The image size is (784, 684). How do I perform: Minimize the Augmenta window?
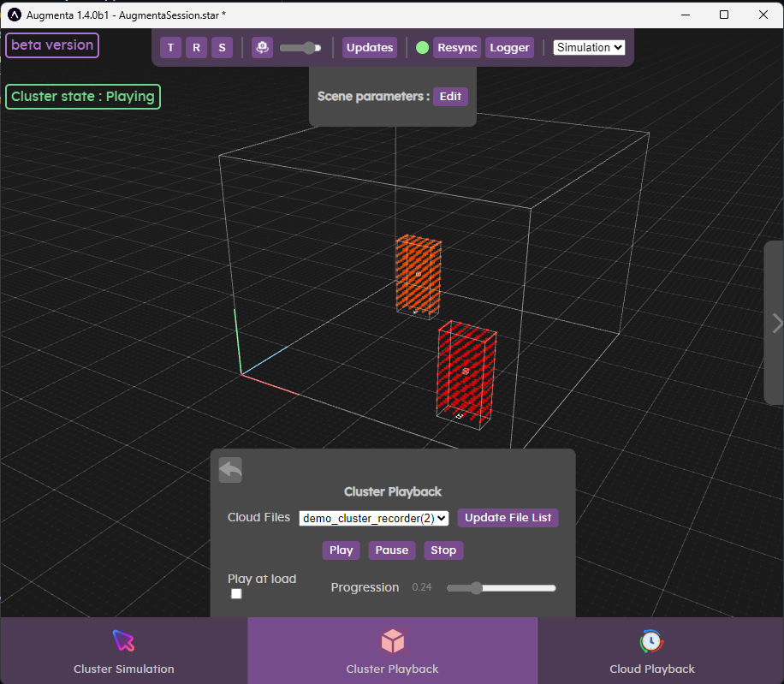686,15
